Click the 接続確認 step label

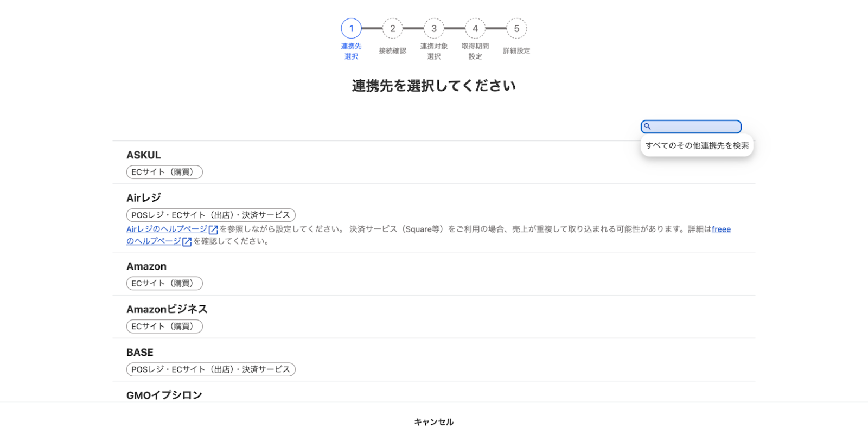393,50
